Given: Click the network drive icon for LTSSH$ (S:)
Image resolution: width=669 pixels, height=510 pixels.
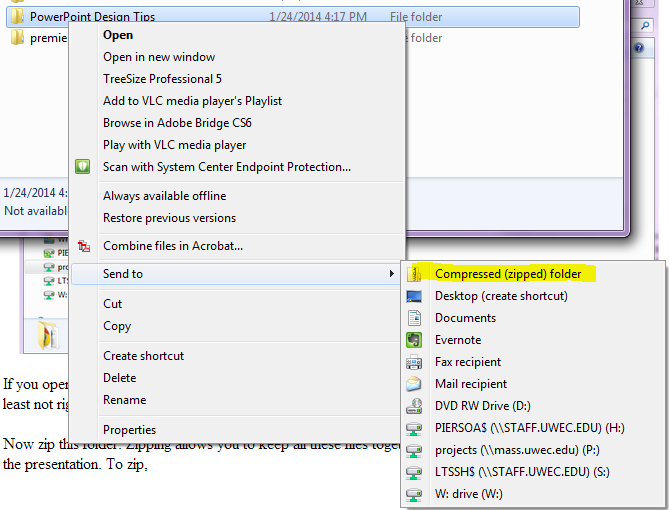Looking at the screenshot, I should point(414,472).
